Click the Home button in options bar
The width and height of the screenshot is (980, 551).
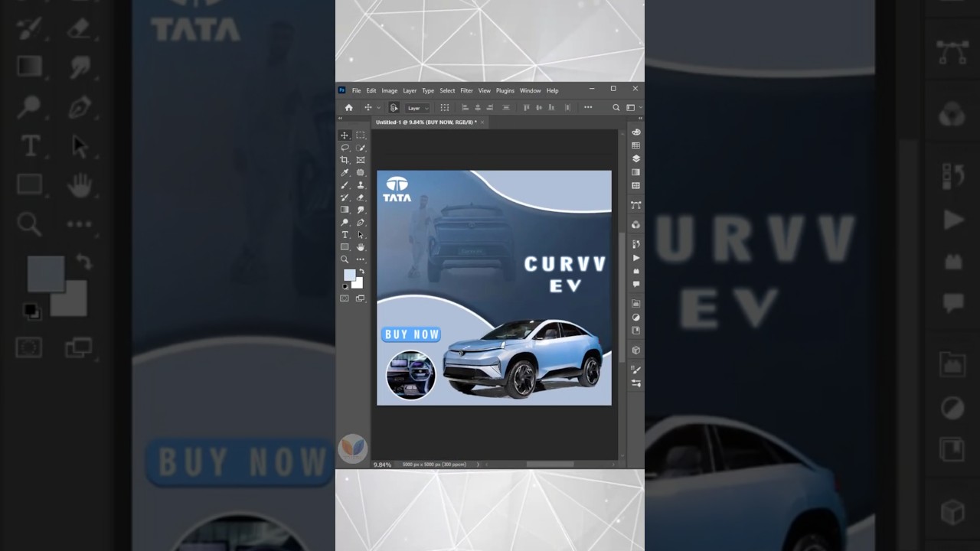[x=349, y=107]
